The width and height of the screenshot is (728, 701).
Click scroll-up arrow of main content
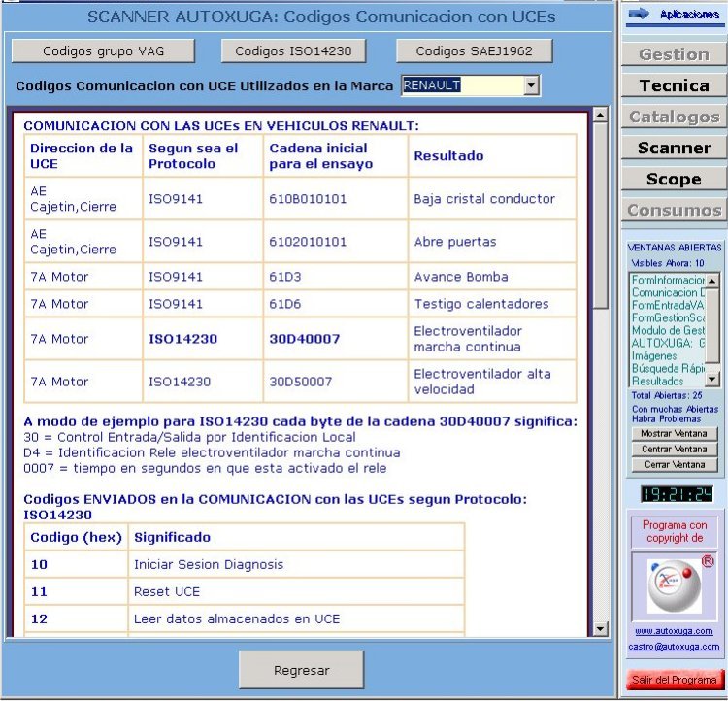(600, 115)
